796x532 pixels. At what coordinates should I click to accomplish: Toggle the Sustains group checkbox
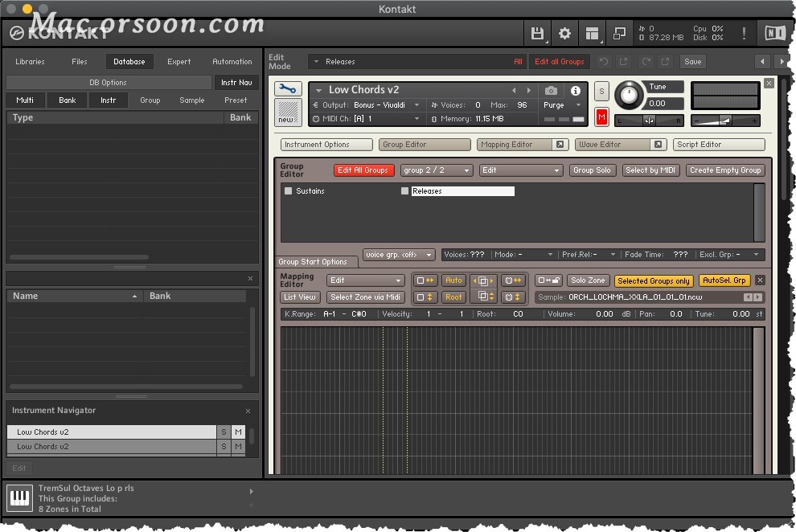click(x=289, y=190)
